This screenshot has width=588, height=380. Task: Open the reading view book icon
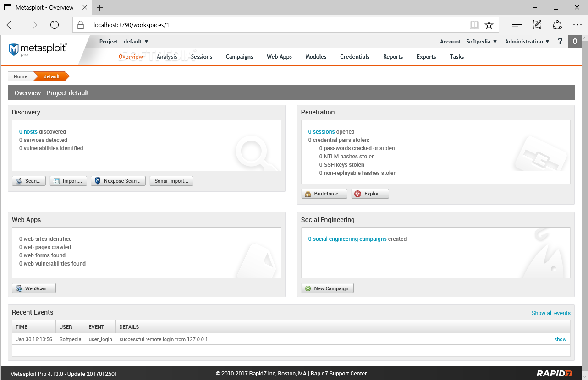coord(474,25)
